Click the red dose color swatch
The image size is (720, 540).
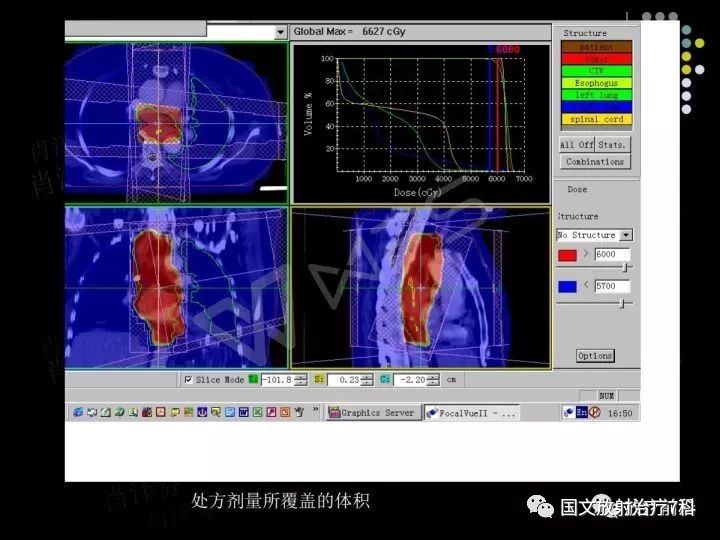click(568, 255)
